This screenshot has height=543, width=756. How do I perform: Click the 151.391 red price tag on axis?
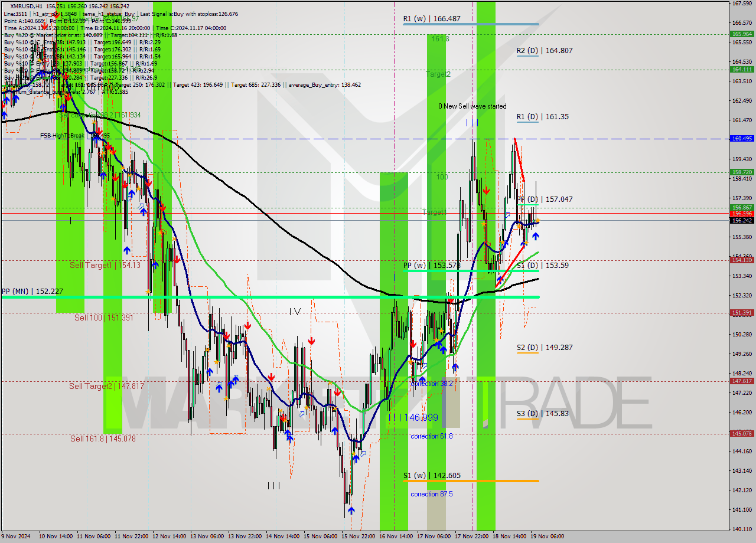coord(742,313)
